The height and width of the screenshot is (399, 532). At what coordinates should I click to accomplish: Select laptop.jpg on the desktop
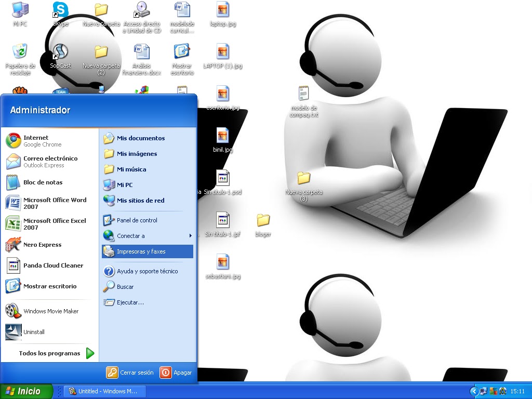click(222, 14)
